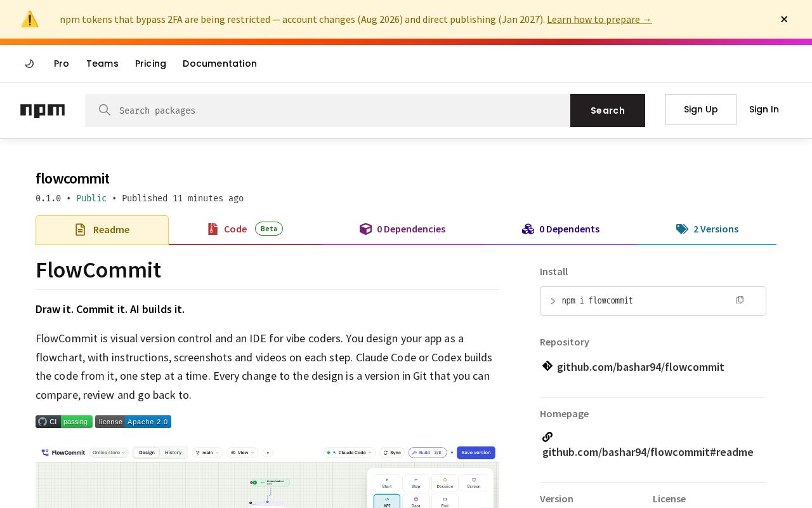Click the Readme tab's document icon
This screenshot has height=508, width=812.
coord(80,230)
